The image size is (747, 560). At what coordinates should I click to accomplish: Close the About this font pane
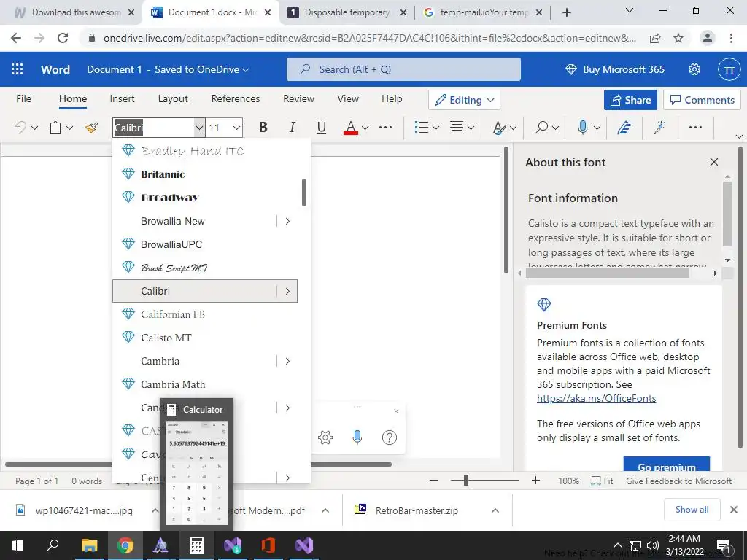pos(713,162)
